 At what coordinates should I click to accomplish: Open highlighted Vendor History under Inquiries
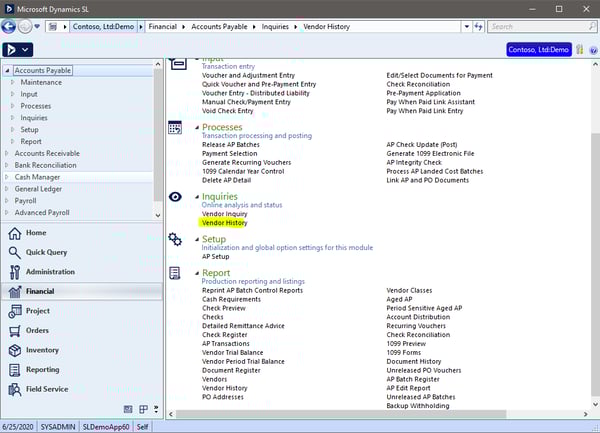point(224,223)
